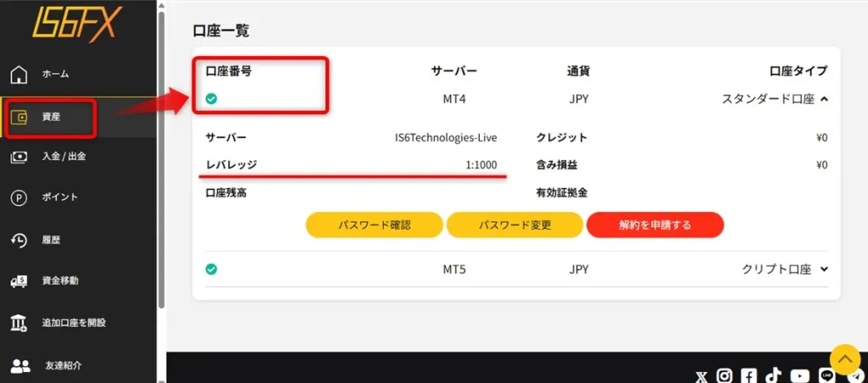The width and height of the screenshot is (868, 383).
Task: Click the 資金移動 truck icon
Action: 19,281
